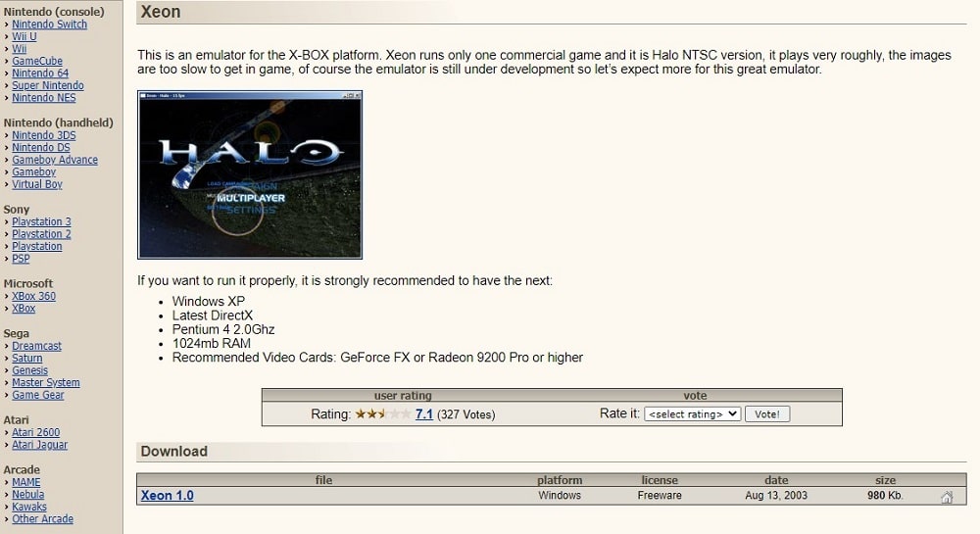Open Nintendo 3DS link
980x534 pixels.
[44, 135]
